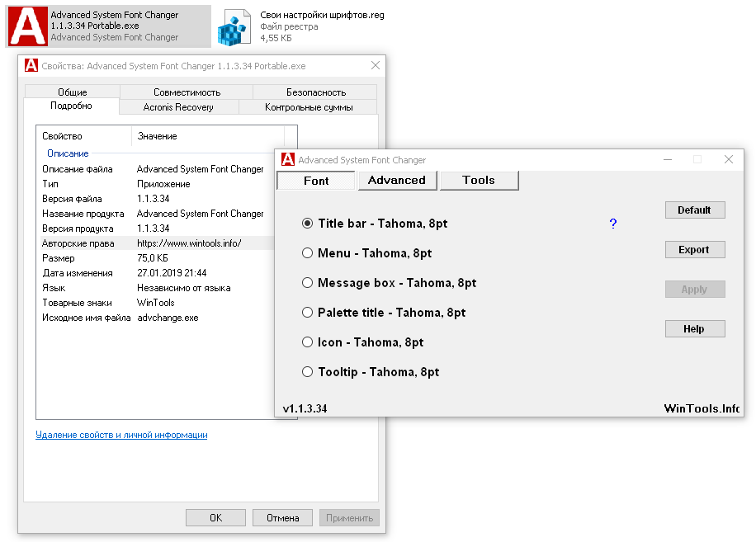This screenshot has width=756, height=542.
Task: Click the advchange.exe value
Action: [168, 318]
